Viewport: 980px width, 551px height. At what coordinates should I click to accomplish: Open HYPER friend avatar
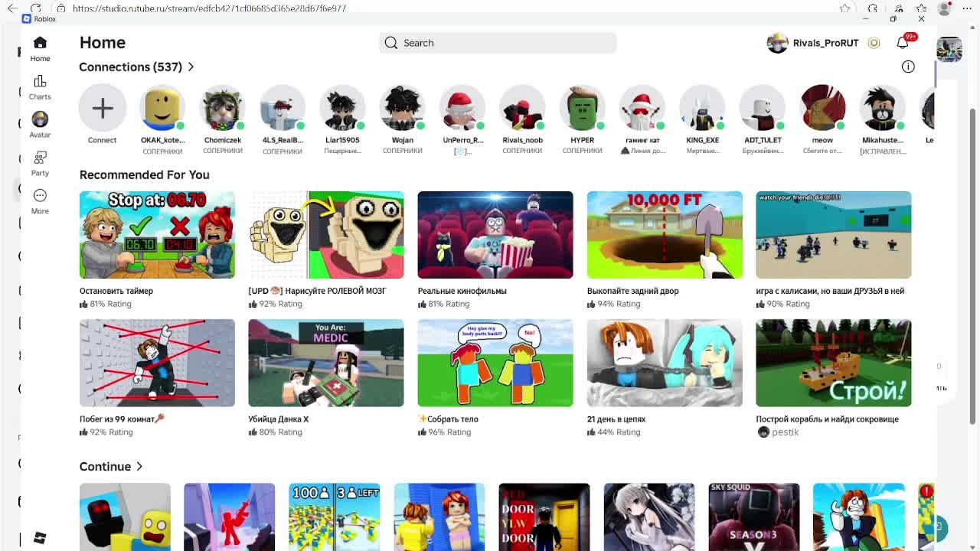tap(582, 108)
